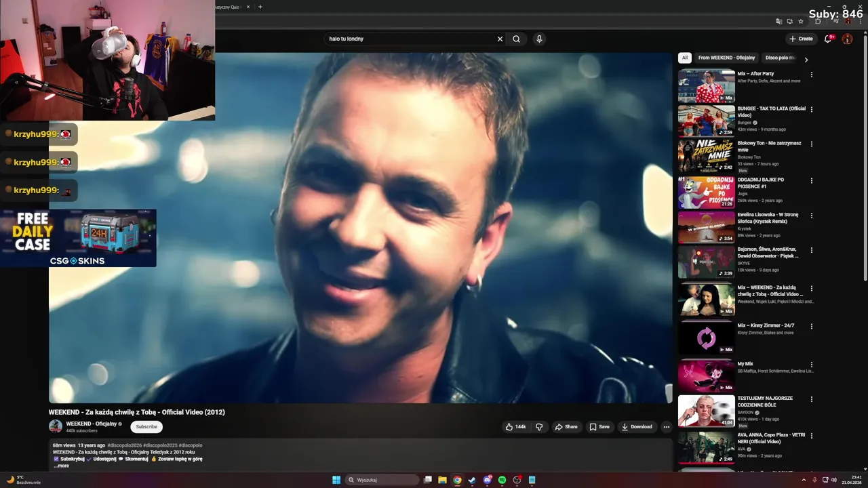Open options for Ewelina Lisowska video

coord(812,216)
